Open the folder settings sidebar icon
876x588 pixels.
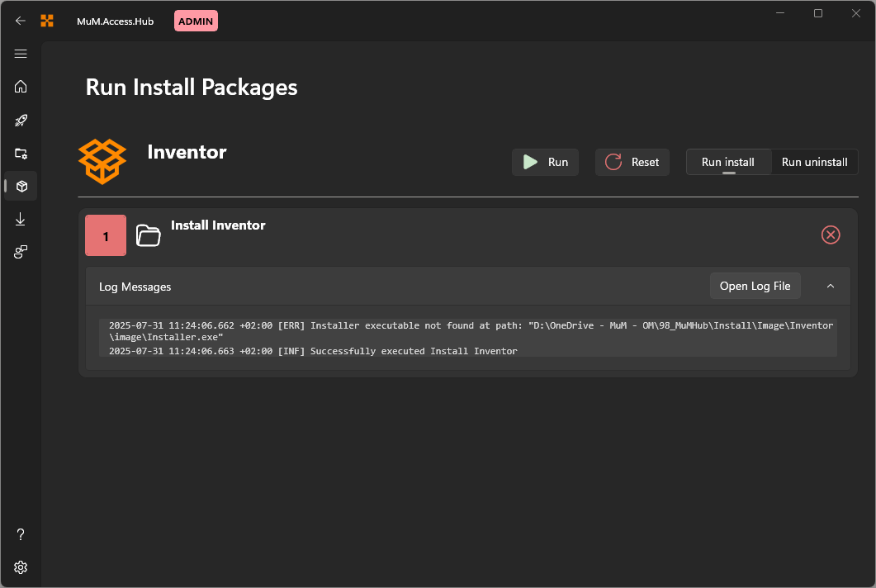(x=21, y=153)
